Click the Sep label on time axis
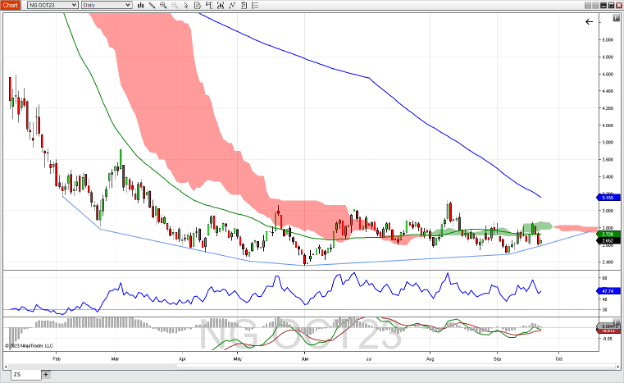624x384 pixels. [497, 359]
